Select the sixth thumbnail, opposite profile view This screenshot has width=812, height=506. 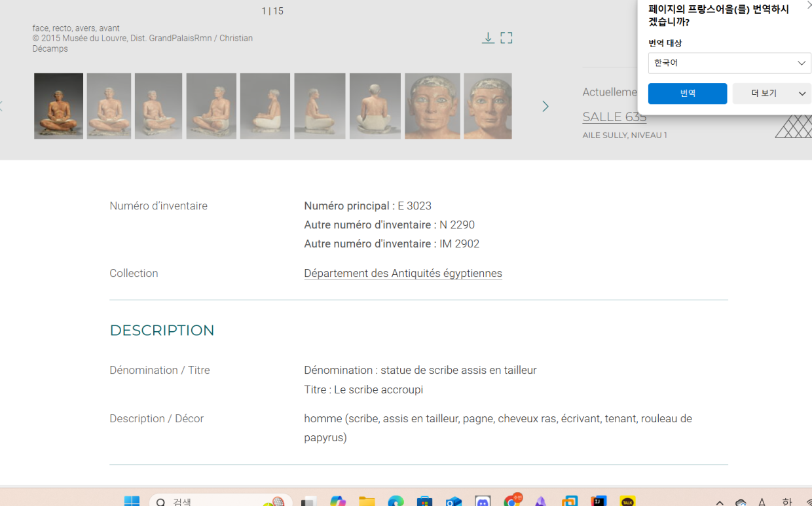click(x=320, y=106)
